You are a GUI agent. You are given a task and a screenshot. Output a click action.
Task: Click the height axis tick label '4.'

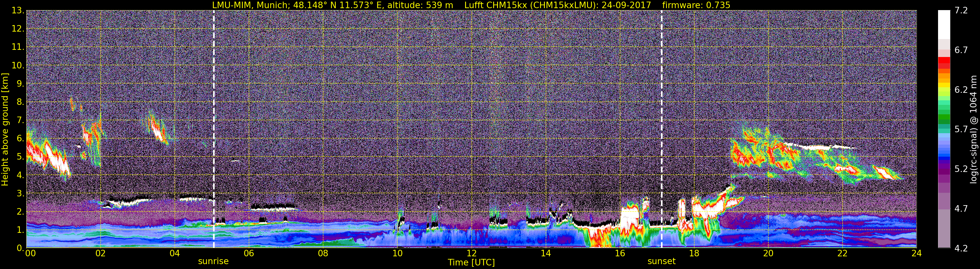(20, 175)
